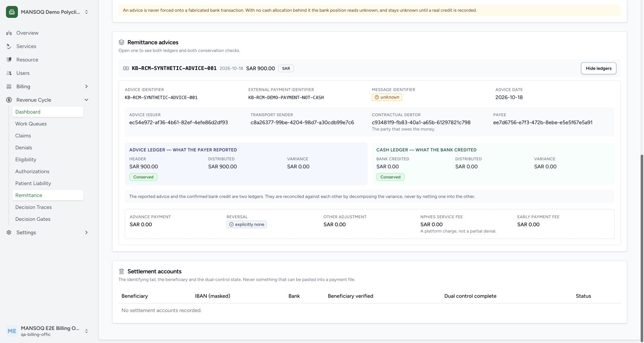Click the IBAN (masked) column header
This screenshot has width=644, height=343.
[x=212, y=296]
